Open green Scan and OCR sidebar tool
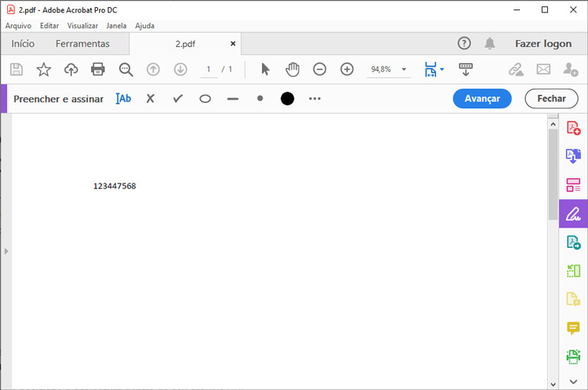 coord(573,356)
